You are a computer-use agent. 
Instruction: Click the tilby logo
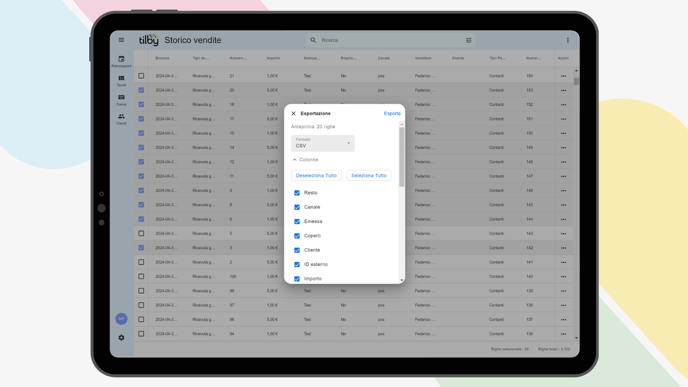(149, 39)
